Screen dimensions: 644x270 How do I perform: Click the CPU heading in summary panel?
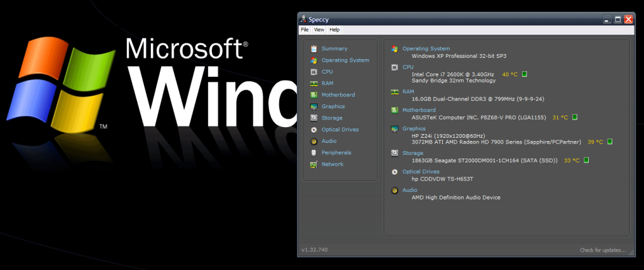tap(408, 67)
